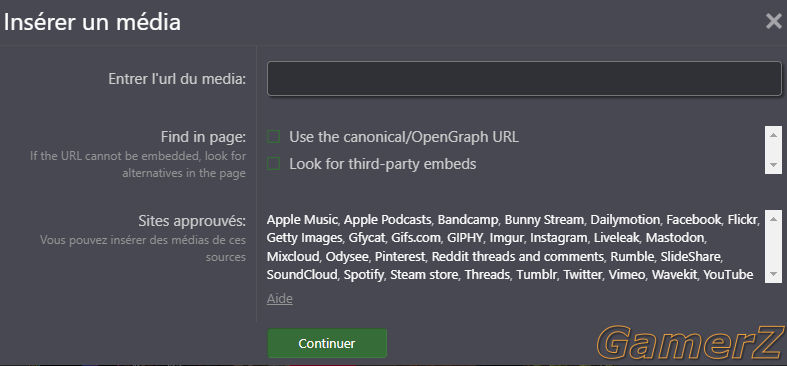Click the Odysee site name
Image resolution: width=787 pixels, height=366 pixels.
pyautogui.click(x=347, y=257)
